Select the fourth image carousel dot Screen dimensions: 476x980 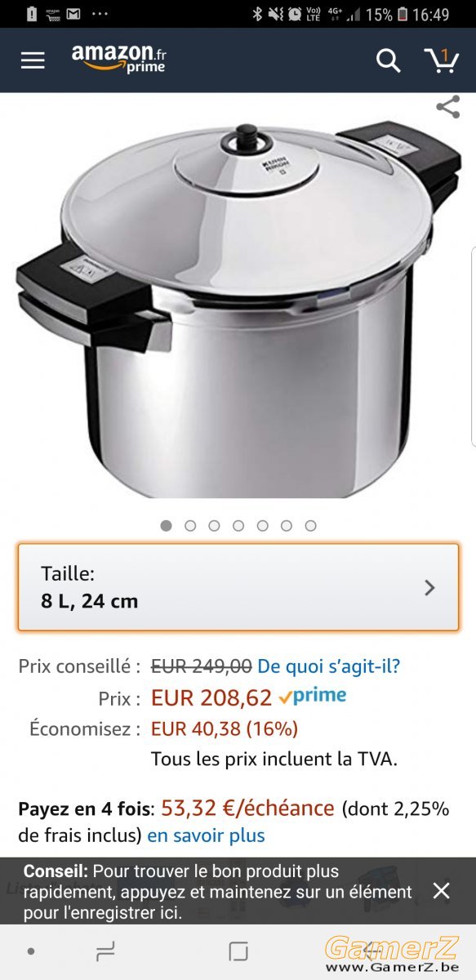coord(238,526)
